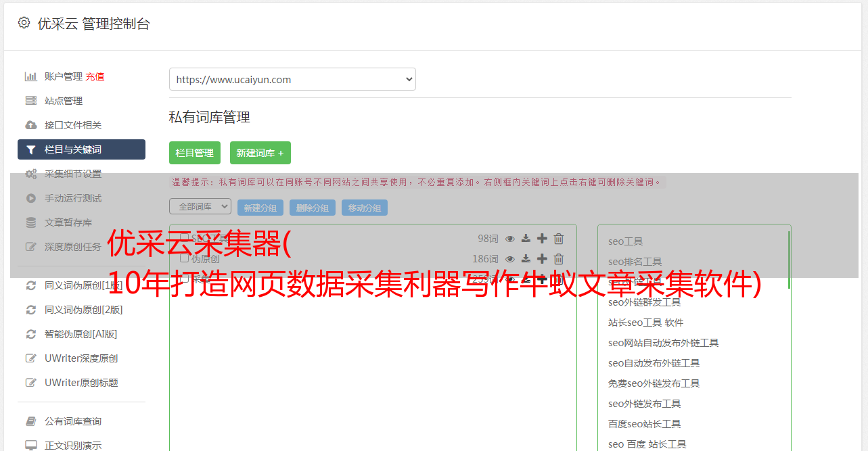The image size is (868, 451).
Task: Add keywords with plus icon in 98词 row
Action: [x=542, y=238]
